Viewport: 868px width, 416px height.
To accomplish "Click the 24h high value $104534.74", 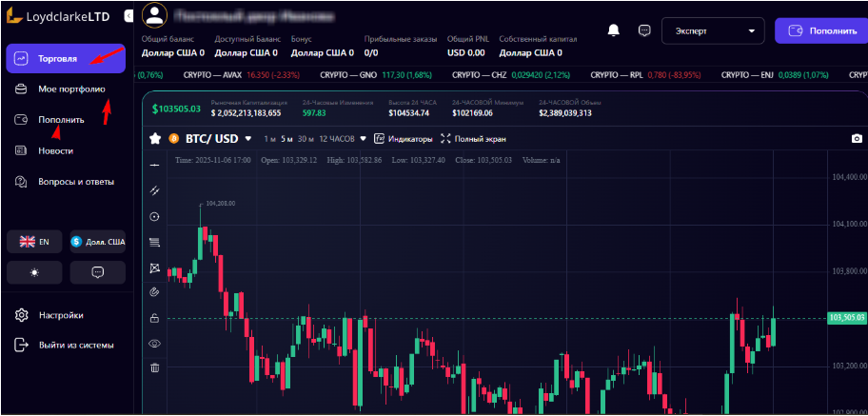I will [x=409, y=113].
